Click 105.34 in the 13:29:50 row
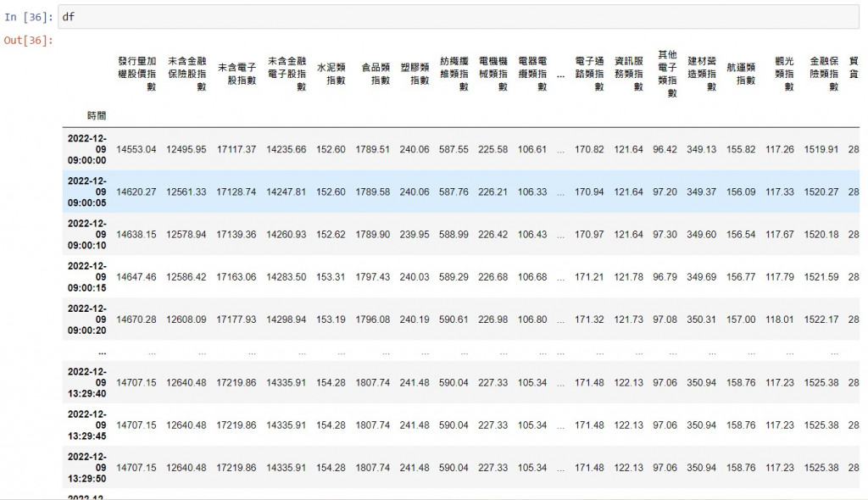The image size is (868, 500). [x=532, y=468]
